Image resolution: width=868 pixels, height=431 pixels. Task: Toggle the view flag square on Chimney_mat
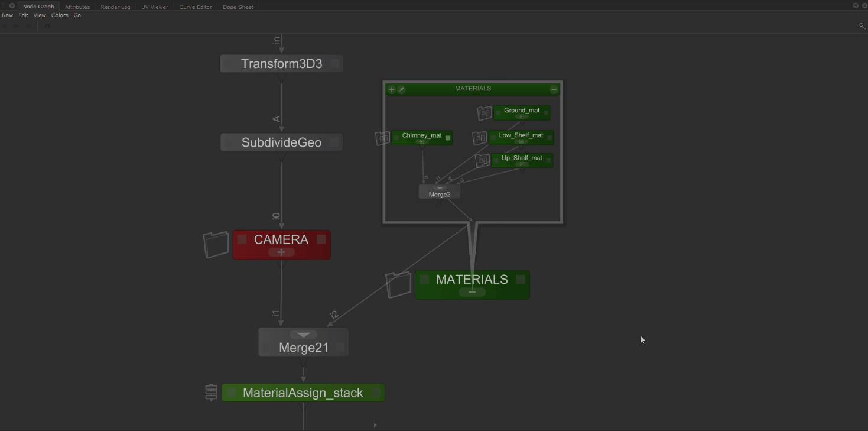point(448,138)
